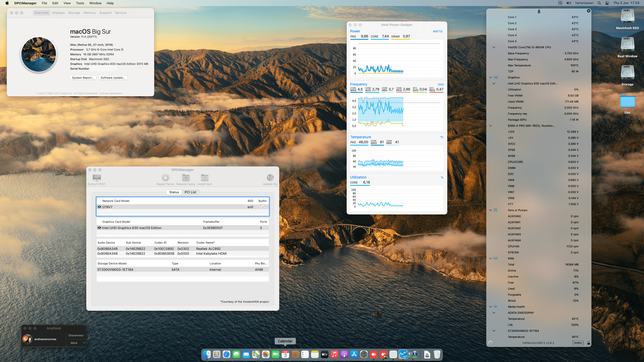This screenshot has height=362, width=644.
Task: Open the Tools menu in the menu bar
Action: click(x=80, y=3)
